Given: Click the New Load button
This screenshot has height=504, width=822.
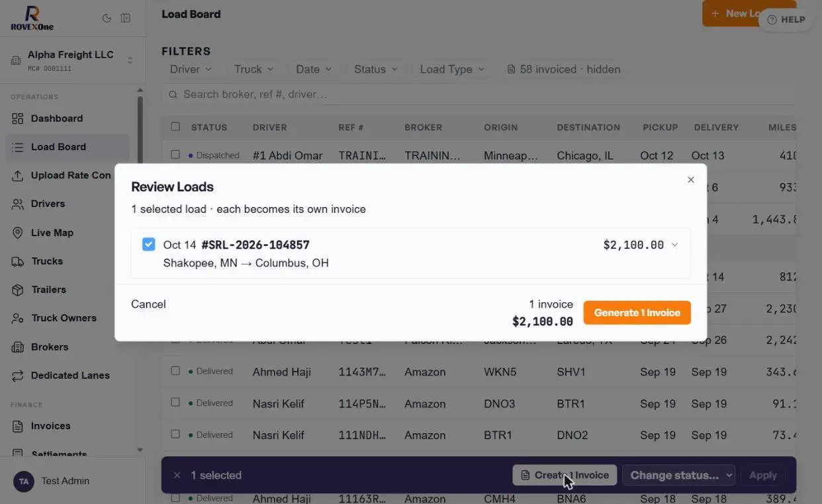Looking at the screenshot, I should [749, 13].
